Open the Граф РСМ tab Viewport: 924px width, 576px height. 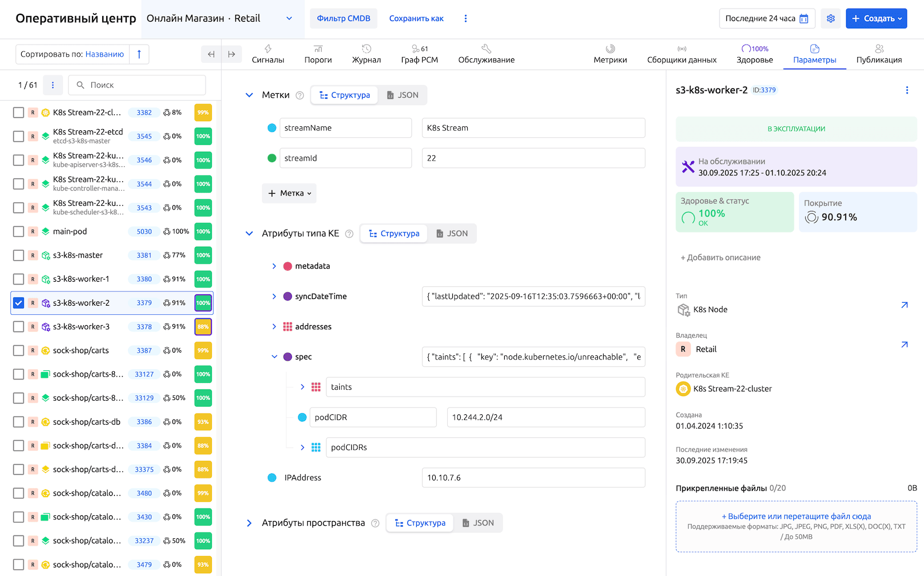pyautogui.click(x=419, y=54)
